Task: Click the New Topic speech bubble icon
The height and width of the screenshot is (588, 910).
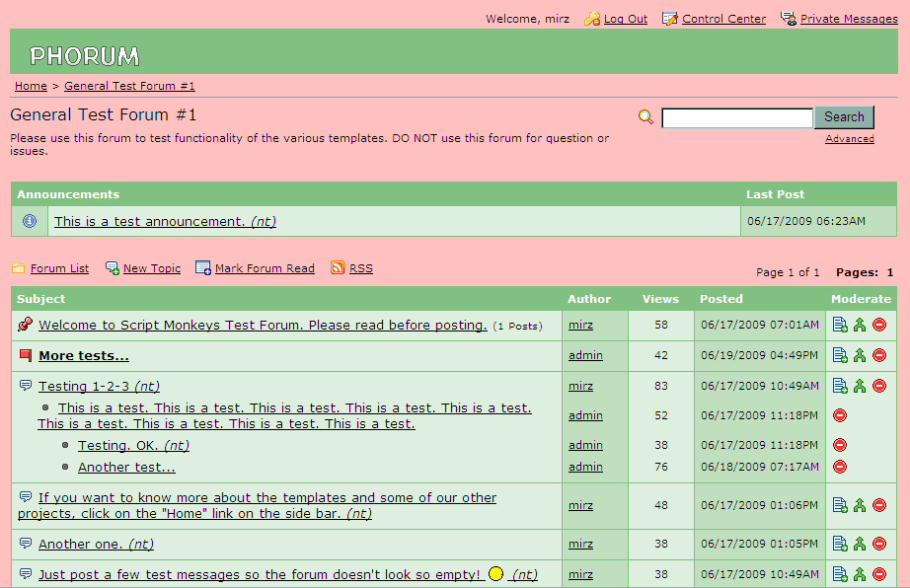Action: [x=112, y=268]
